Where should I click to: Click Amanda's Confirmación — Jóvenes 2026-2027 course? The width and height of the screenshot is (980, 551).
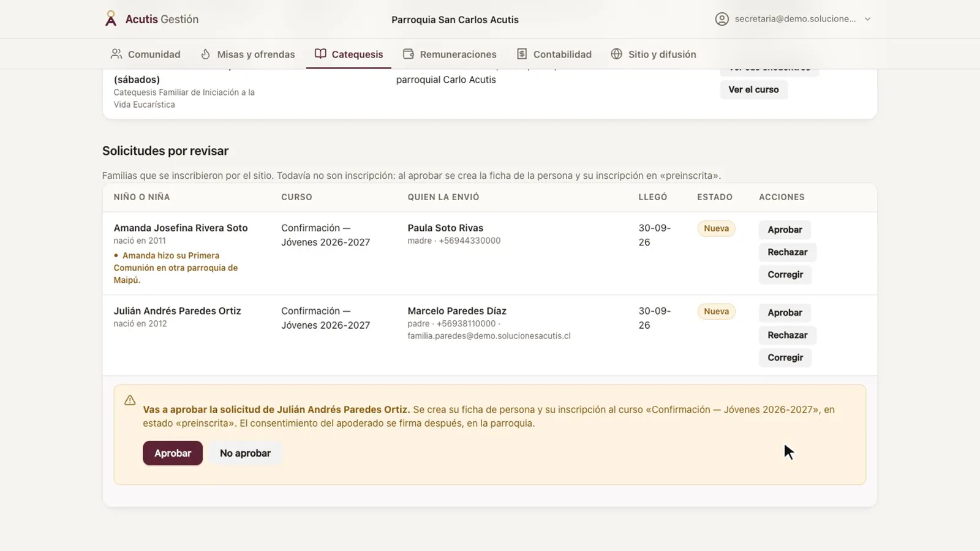pyautogui.click(x=325, y=235)
